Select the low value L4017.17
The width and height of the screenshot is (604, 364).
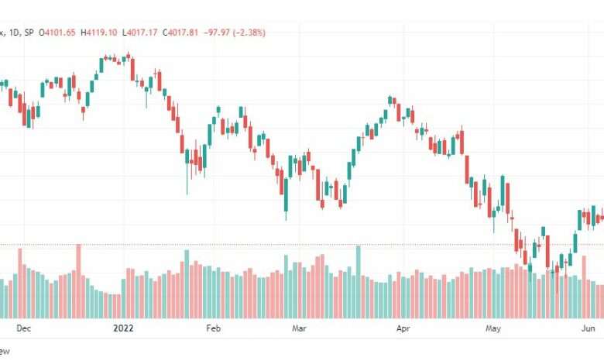click(140, 33)
